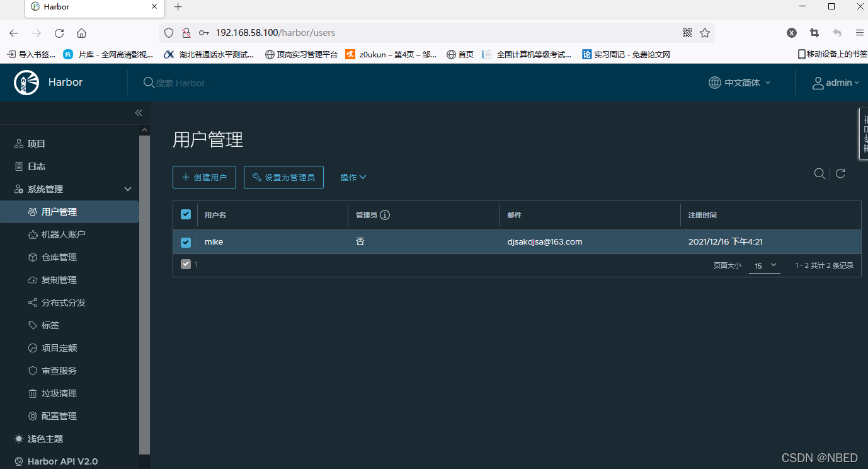Click the insecure connection lock icon
Screen dimensions: 868x469
[x=186, y=33]
